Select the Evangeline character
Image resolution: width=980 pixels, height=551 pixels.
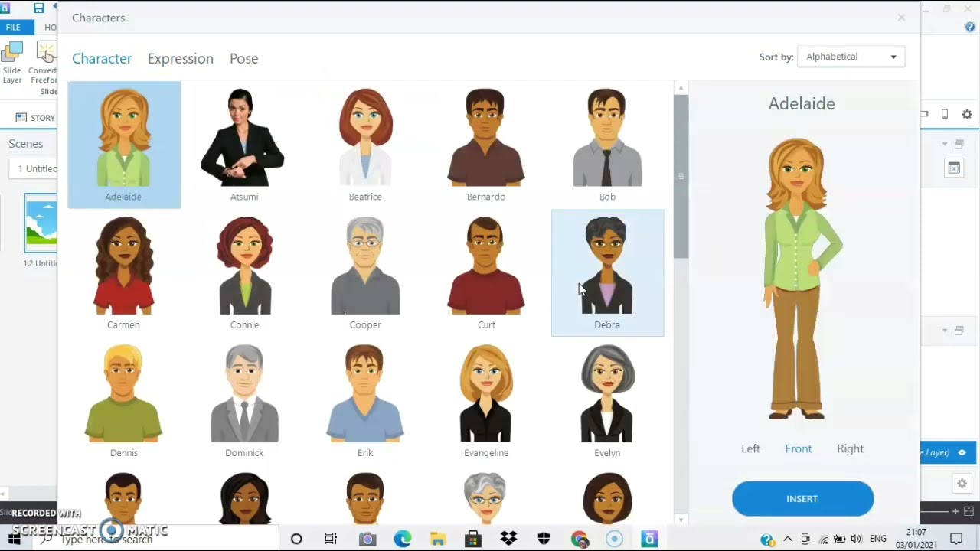(486, 401)
